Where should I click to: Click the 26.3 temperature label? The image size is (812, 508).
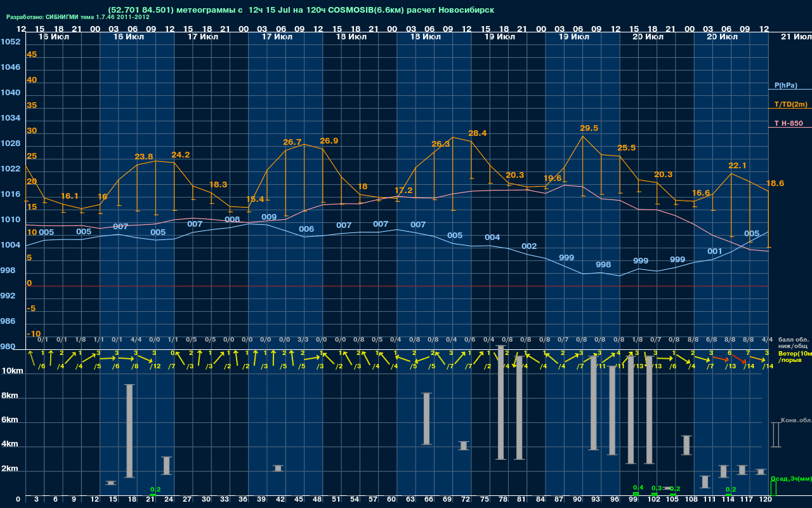(x=441, y=144)
